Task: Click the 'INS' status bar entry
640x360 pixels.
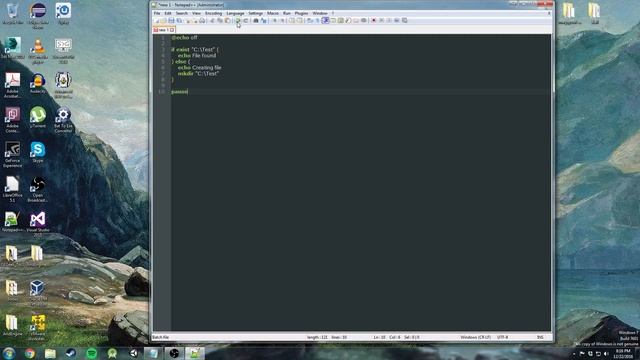Action: pyautogui.click(x=540, y=338)
